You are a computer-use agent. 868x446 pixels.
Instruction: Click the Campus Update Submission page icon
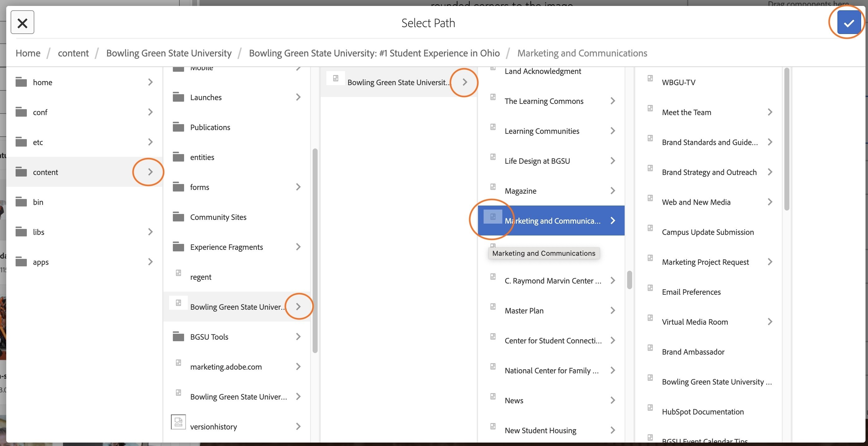click(650, 228)
